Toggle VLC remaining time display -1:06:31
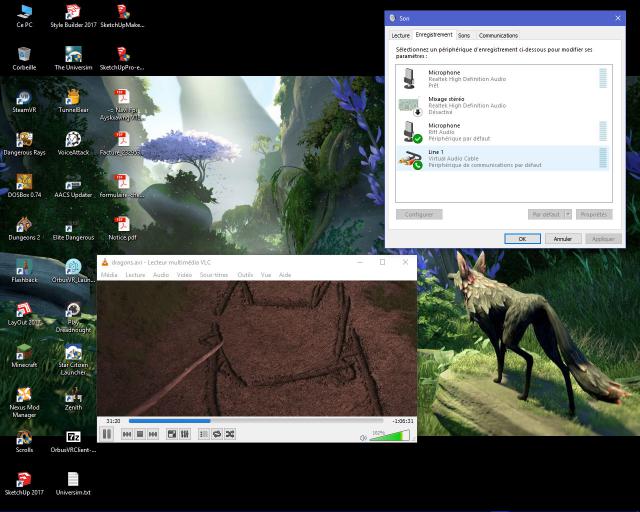The width and height of the screenshot is (640, 512). tap(402, 421)
